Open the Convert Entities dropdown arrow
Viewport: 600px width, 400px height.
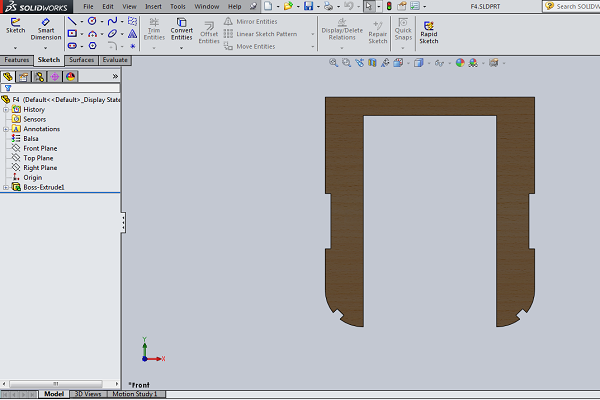pos(181,48)
